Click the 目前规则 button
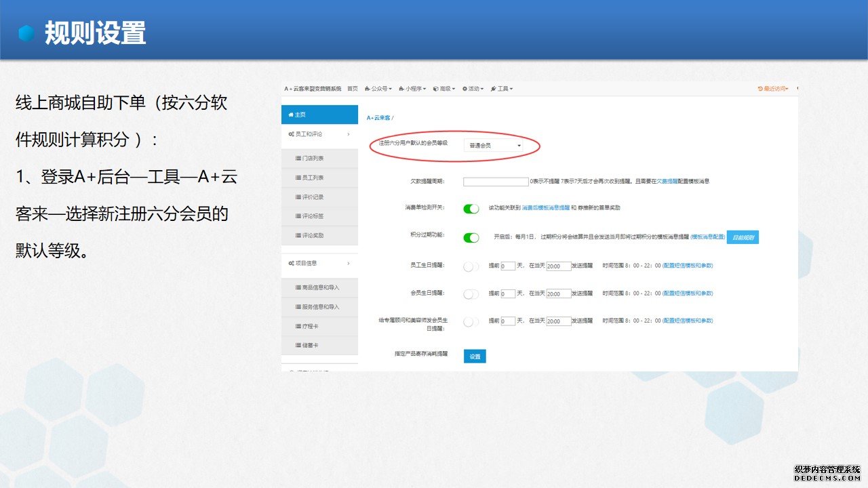This screenshot has width=868, height=488. pyautogui.click(x=743, y=237)
